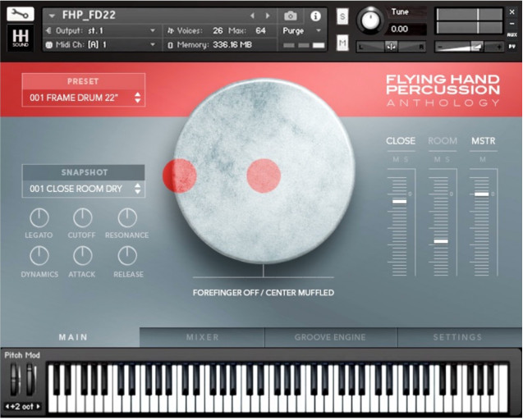523x420 pixels.
Task: Click the Release knob
Action: pyautogui.click(x=127, y=256)
